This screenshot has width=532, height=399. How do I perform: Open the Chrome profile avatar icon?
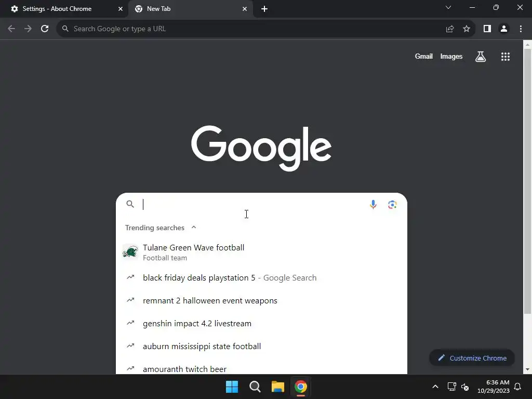504,29
